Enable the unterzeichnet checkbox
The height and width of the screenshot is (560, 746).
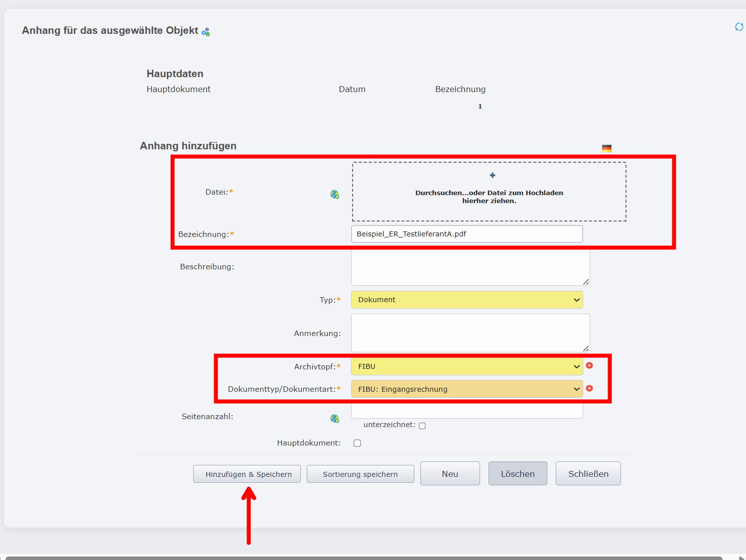[422, 426]
